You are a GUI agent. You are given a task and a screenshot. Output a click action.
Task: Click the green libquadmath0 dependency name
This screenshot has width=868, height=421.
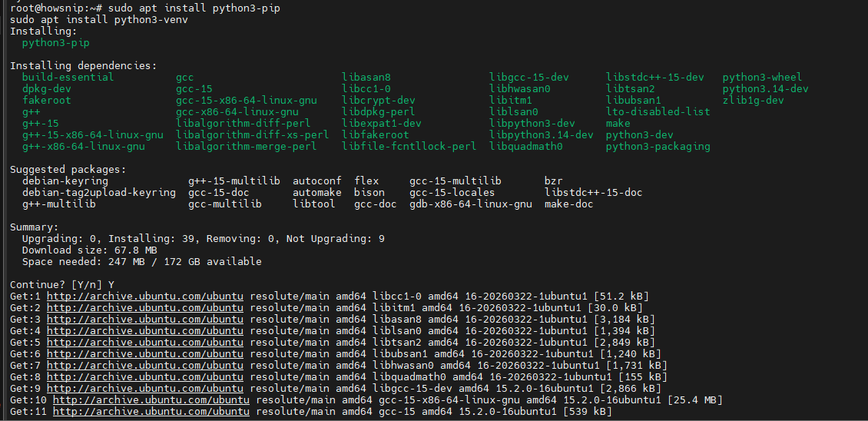point(526,147)
